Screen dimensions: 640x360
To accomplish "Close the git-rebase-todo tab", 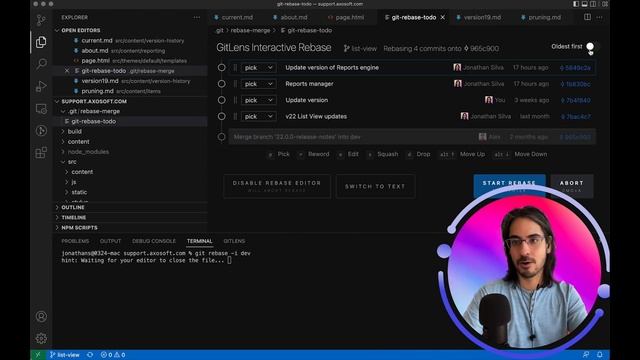I will pos(443,18).
